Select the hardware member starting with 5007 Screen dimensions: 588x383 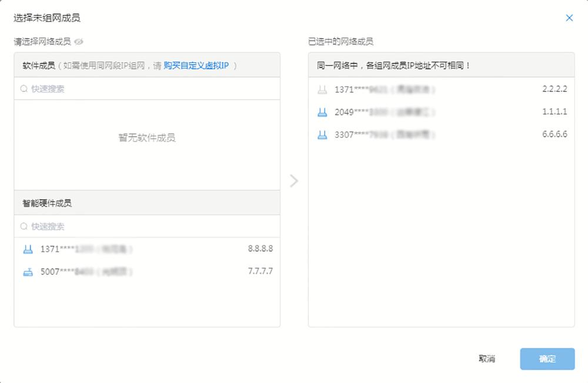coord(147,271)
